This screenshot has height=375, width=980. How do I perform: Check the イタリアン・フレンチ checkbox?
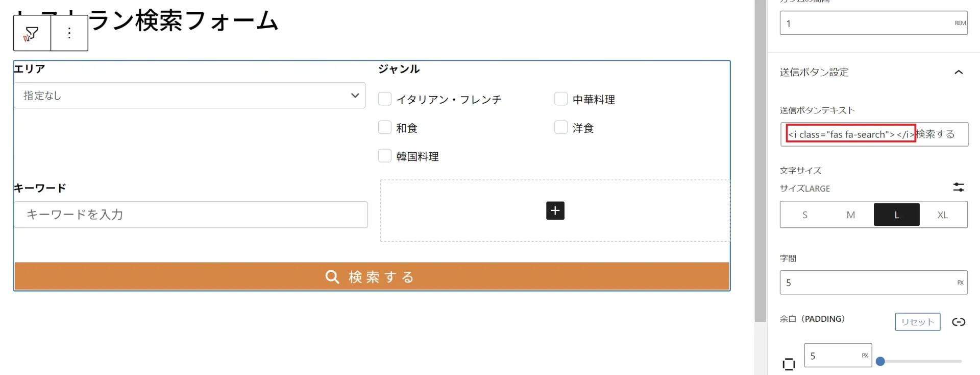point(385,99)
